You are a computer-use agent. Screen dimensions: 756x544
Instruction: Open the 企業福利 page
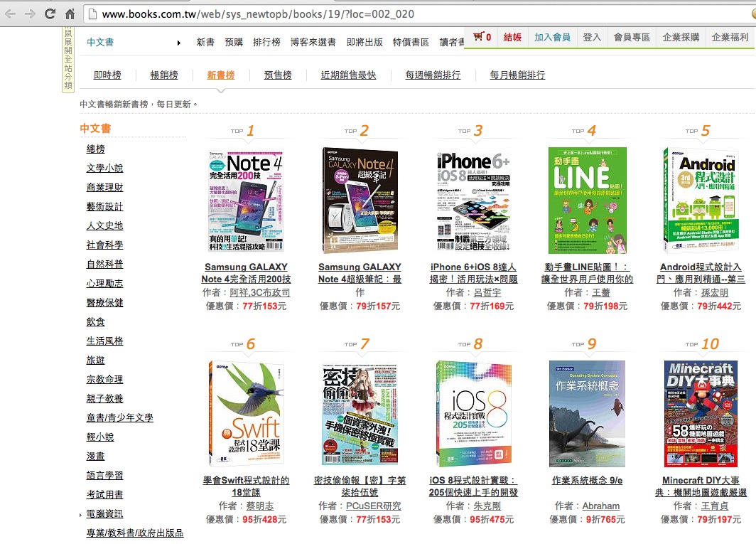[730, 37]
